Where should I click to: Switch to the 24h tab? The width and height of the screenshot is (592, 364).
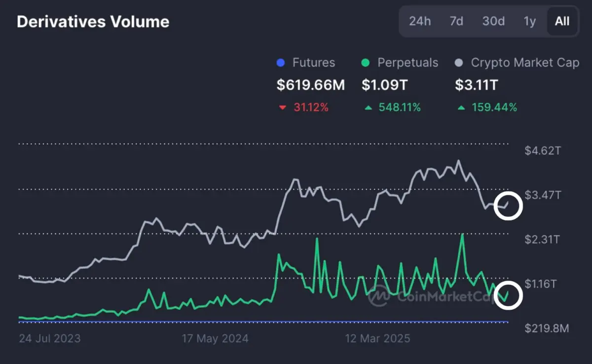point(420,21)
